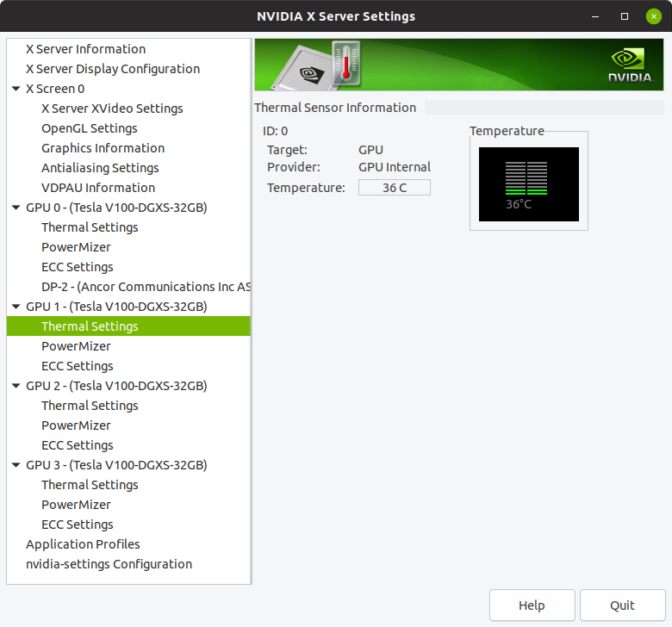Open OpenGL Settings
The image size is (672, 627).
pyautogui.click(x=90, y=128)
